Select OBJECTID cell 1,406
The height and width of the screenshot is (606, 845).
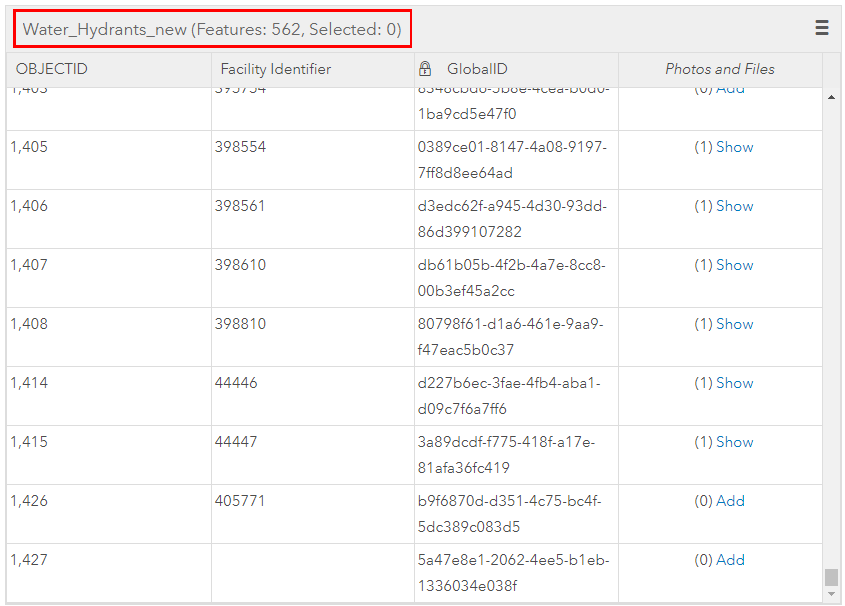pos(108,219)
